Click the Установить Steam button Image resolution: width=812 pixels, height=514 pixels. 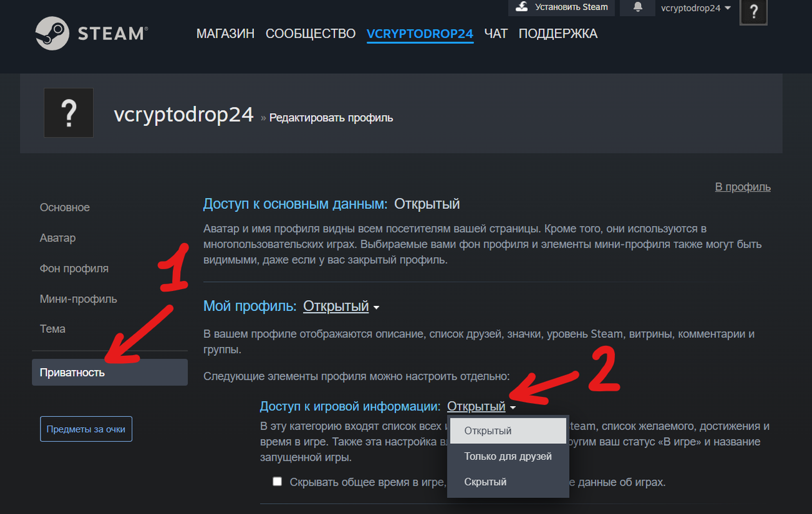coord(561,7)
